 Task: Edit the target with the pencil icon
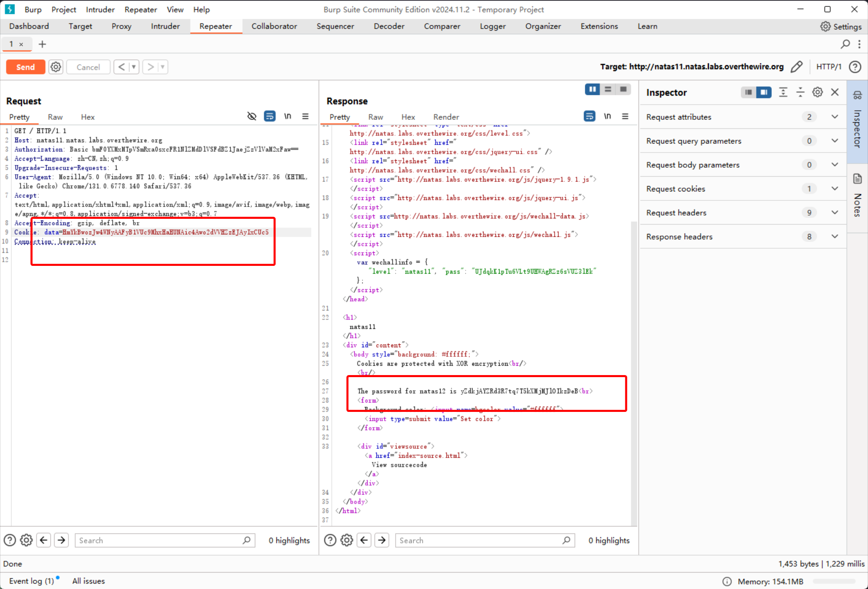coord(796,67)
